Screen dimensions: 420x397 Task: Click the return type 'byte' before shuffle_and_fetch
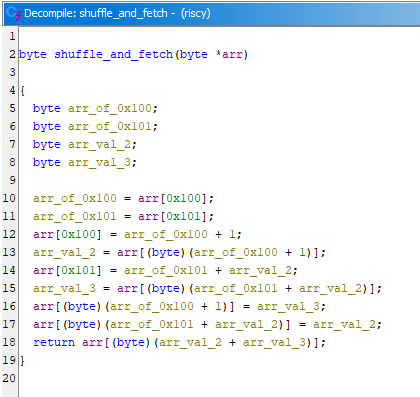pos(32,54)
